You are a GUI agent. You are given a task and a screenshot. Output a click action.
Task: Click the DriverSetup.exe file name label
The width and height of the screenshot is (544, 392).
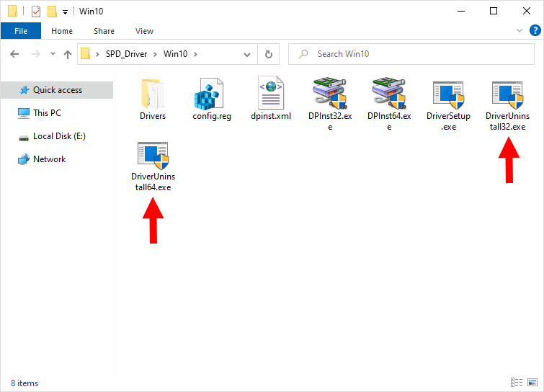[x=448, y=121]
